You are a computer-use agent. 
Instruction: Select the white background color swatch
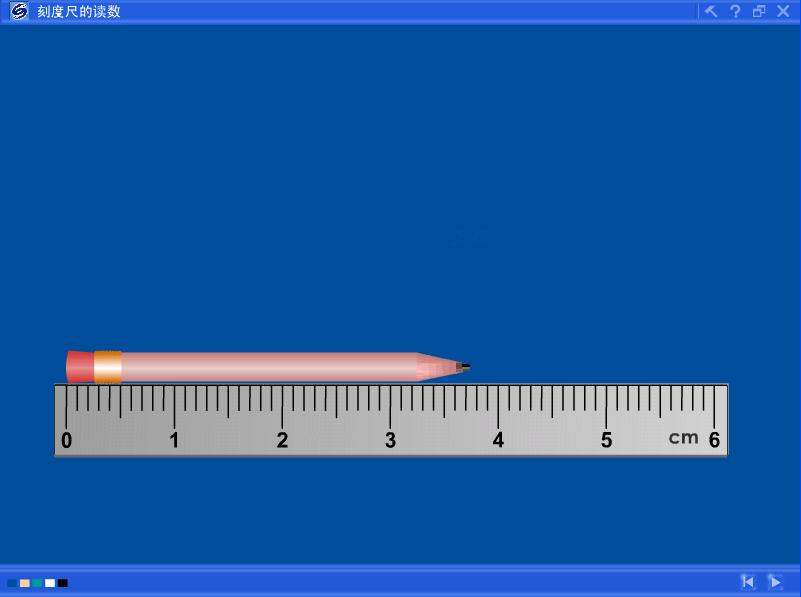pos(50,583)
